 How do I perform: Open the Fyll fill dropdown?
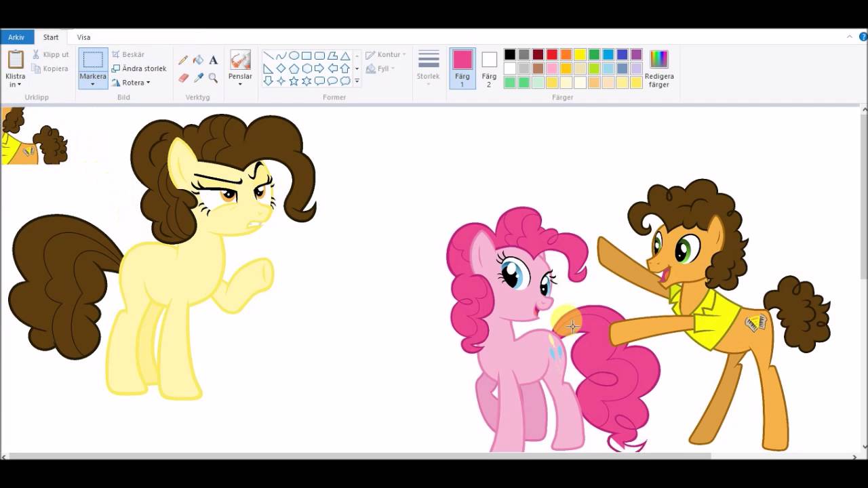click(380, 68)
